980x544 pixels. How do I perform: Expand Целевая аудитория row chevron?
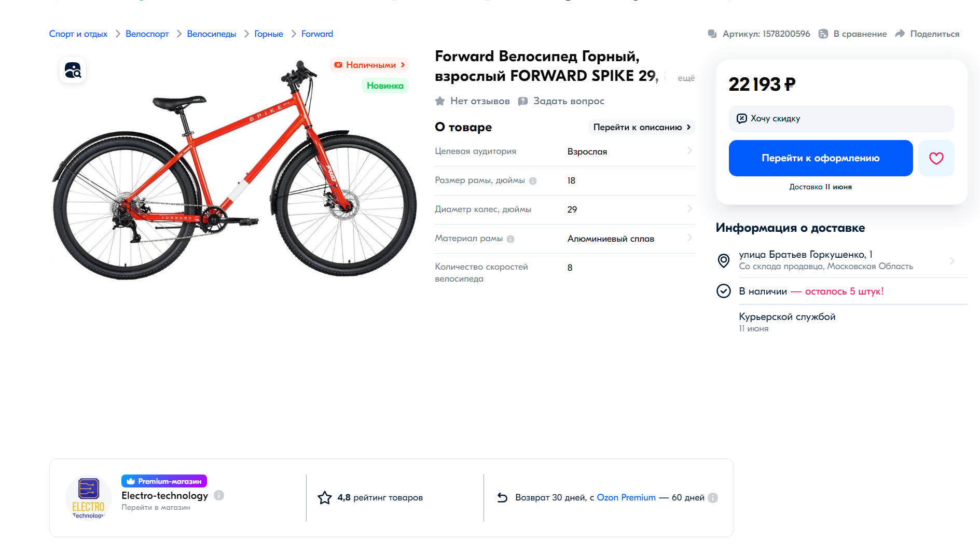(x=689, y=151)
